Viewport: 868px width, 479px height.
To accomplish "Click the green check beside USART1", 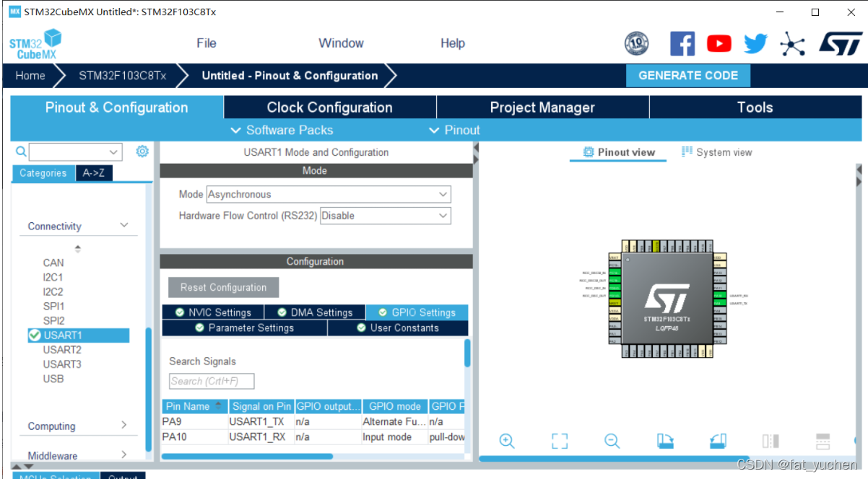I will tap(34, 335).
